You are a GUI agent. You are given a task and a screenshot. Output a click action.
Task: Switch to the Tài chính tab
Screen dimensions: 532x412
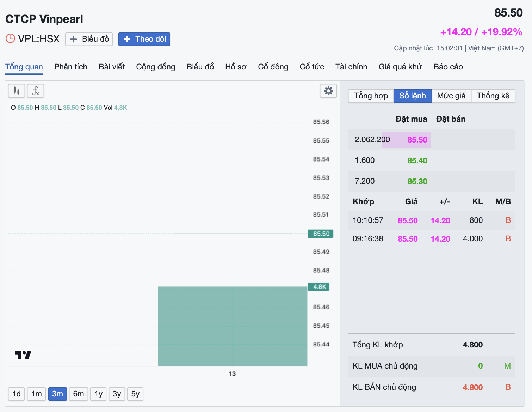[351, 67]
